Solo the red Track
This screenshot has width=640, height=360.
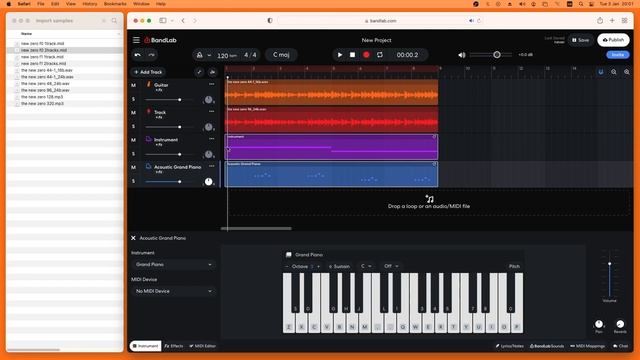(x=133, y=127)
